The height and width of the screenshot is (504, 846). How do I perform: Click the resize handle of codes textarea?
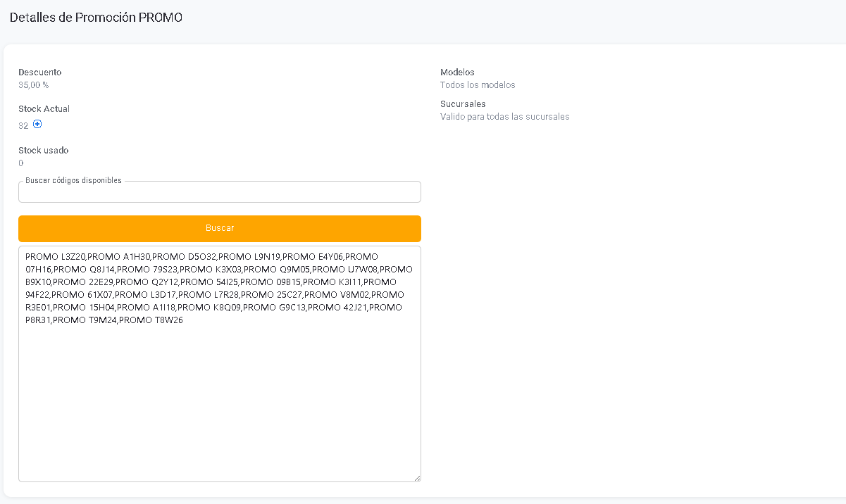coord(416,477)
